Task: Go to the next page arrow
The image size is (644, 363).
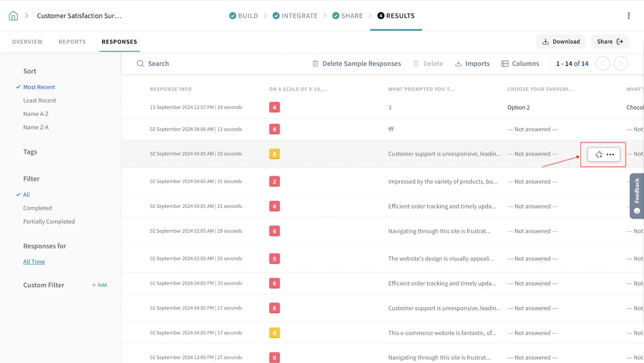Action: [x=620, y=64]
